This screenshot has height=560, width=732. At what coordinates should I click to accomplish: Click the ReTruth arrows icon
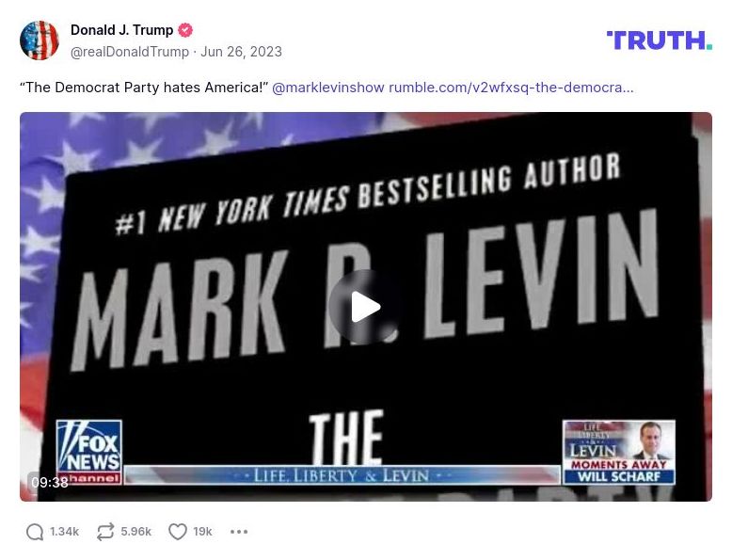coord(105,532)
